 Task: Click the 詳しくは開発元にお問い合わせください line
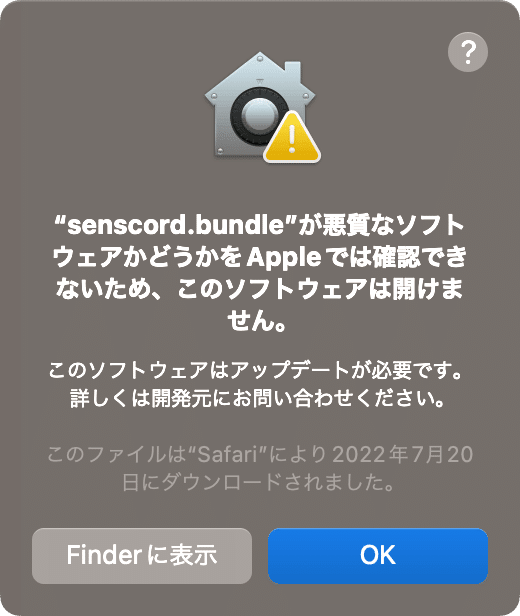[257, 398]
